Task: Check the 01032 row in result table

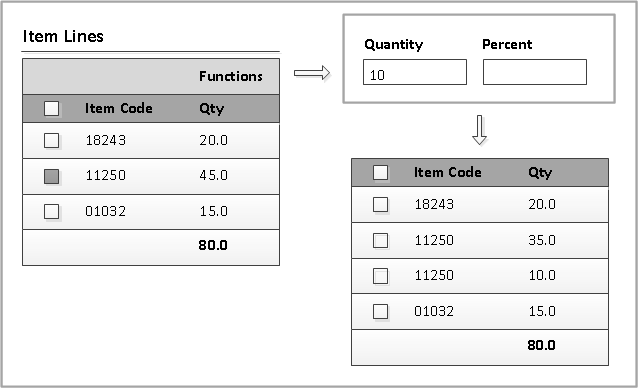Action: point(380,312)
